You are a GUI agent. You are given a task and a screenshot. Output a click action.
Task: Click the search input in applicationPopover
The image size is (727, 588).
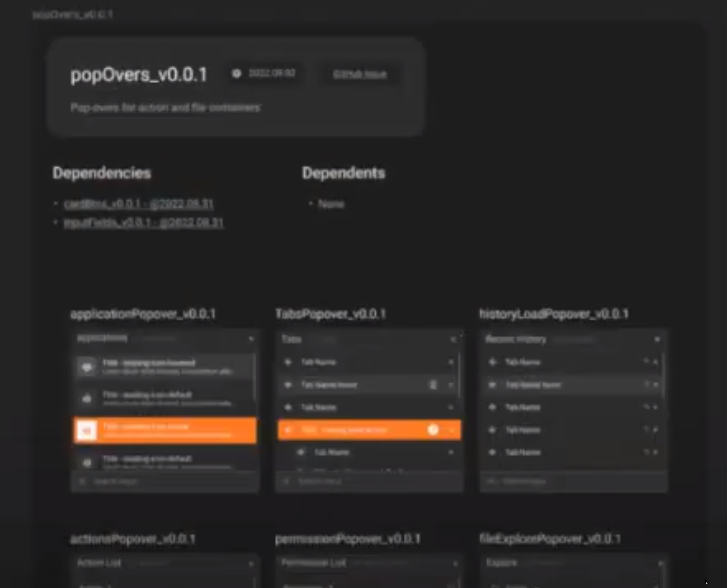click(165, 481)
